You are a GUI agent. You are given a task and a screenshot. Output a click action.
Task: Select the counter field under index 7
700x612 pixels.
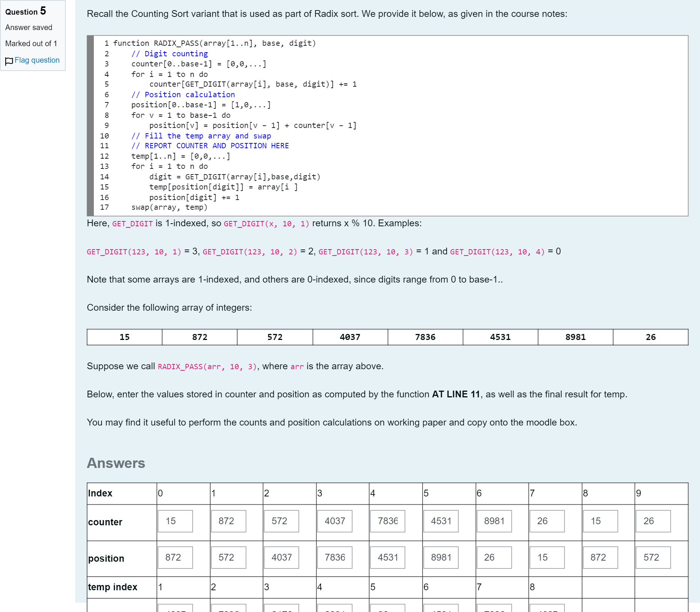547,521
